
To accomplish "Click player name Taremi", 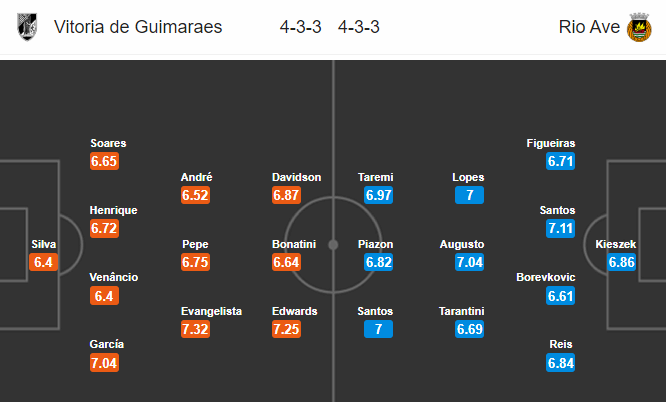I will (x=375, y=177).
